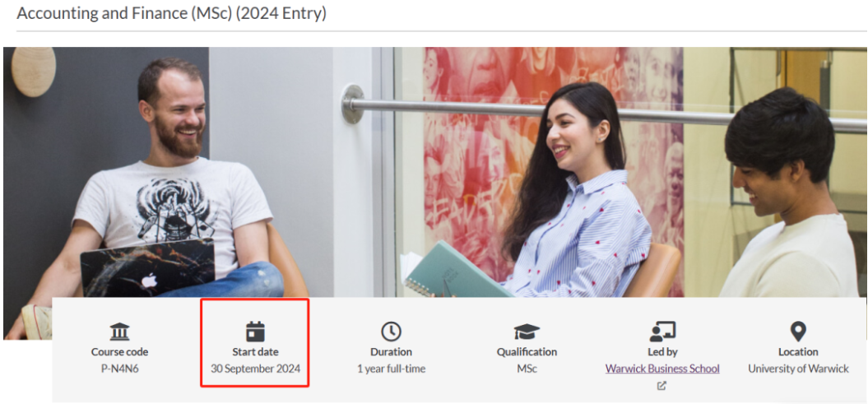Click the Led by label
Image resolution: width=868 pixels, height=404 pixels.
(x=662, y=352)
